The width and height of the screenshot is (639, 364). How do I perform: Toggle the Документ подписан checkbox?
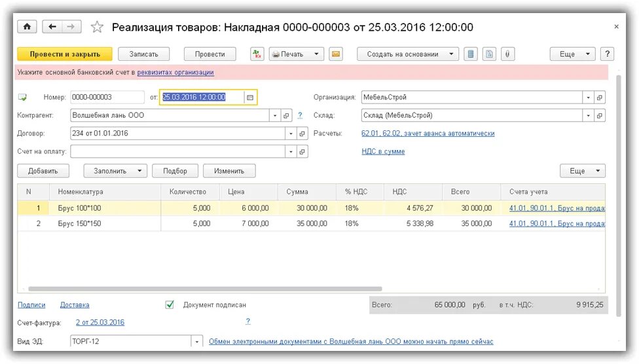point(170,304)
